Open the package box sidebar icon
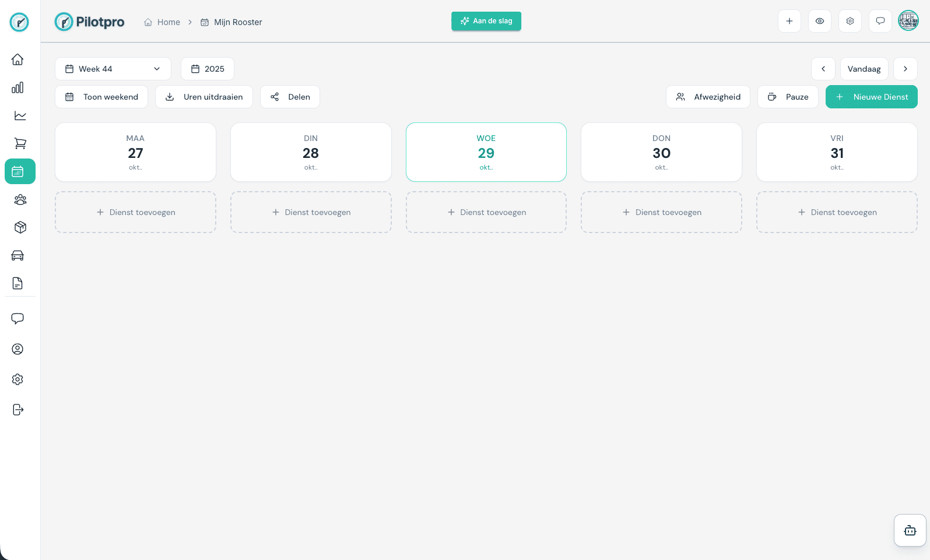Image resolution: width=930 pixels, height=560 pixels. 20,227
